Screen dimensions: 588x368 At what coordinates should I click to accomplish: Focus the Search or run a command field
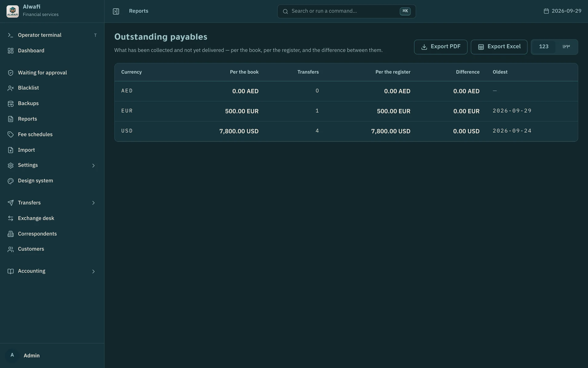tap(346, 11)
